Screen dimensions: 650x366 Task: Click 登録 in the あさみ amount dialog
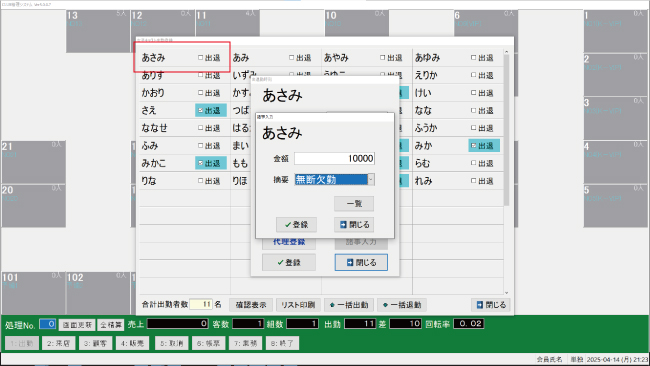click(x=296, y=225)
